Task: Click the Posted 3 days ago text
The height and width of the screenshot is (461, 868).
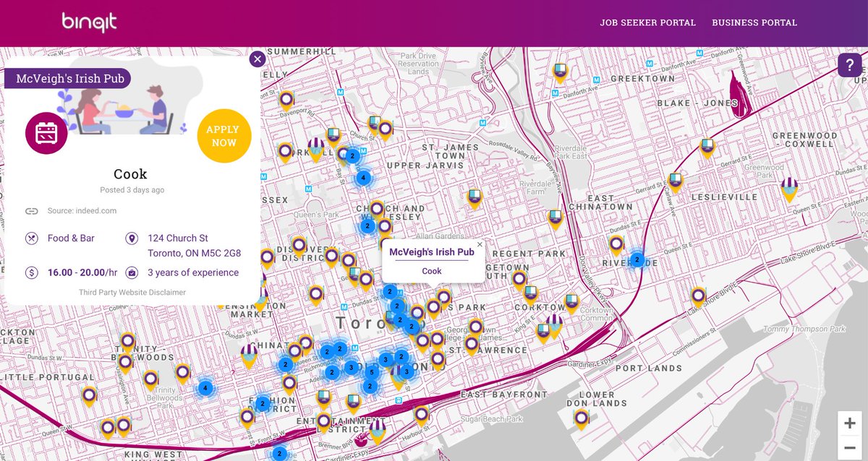Action: (132, 190)
